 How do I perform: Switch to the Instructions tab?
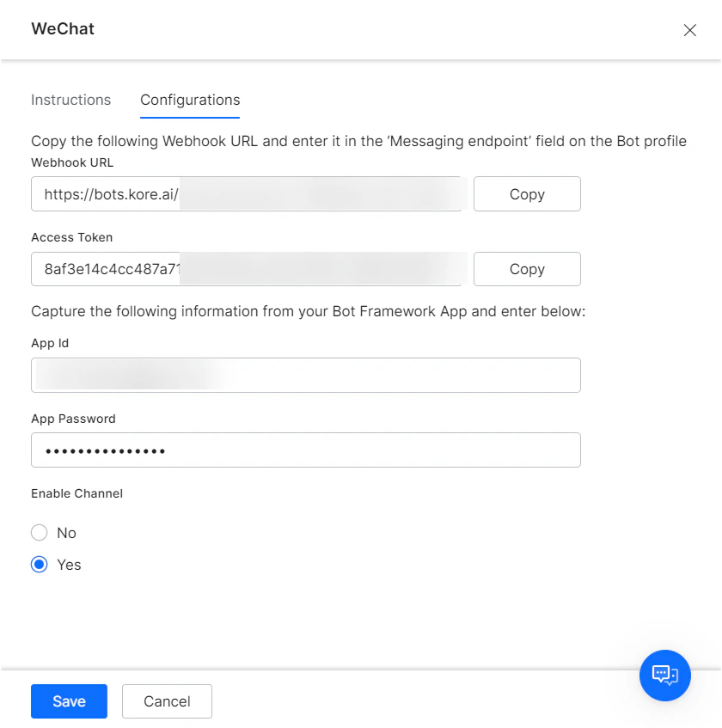(x=70, y=100)
